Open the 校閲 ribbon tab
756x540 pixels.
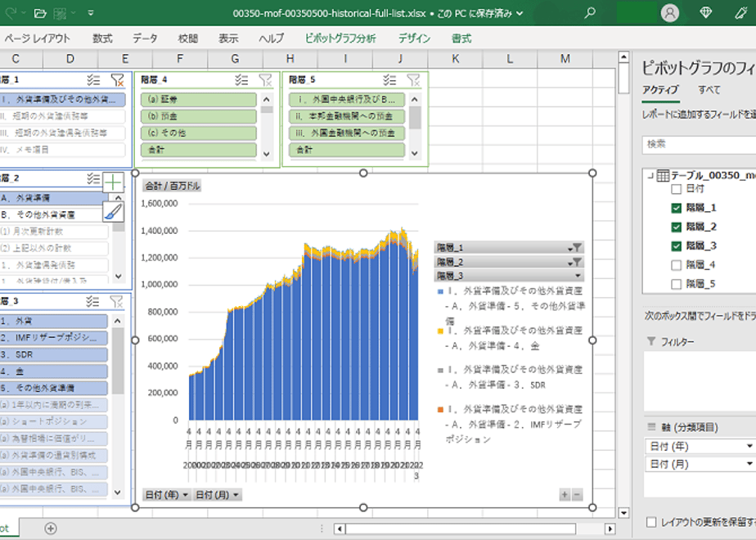pos(188,38)
